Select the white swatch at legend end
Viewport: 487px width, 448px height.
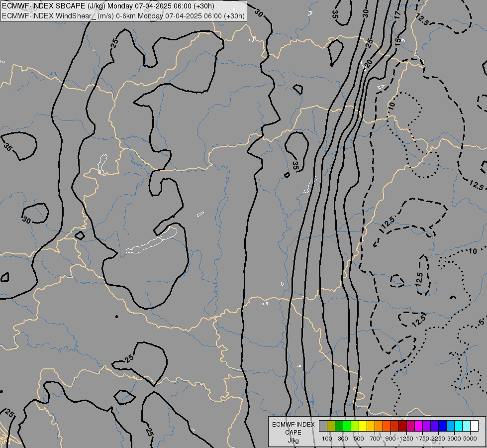tap(474, 426)
